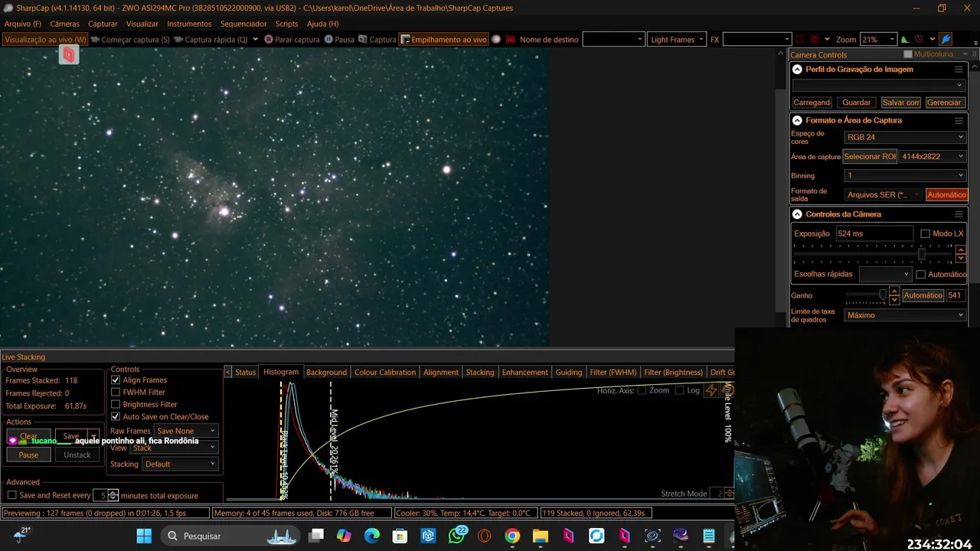
Task: Click the lightning bolt auto-stretch icon
Action: [711, 390]
